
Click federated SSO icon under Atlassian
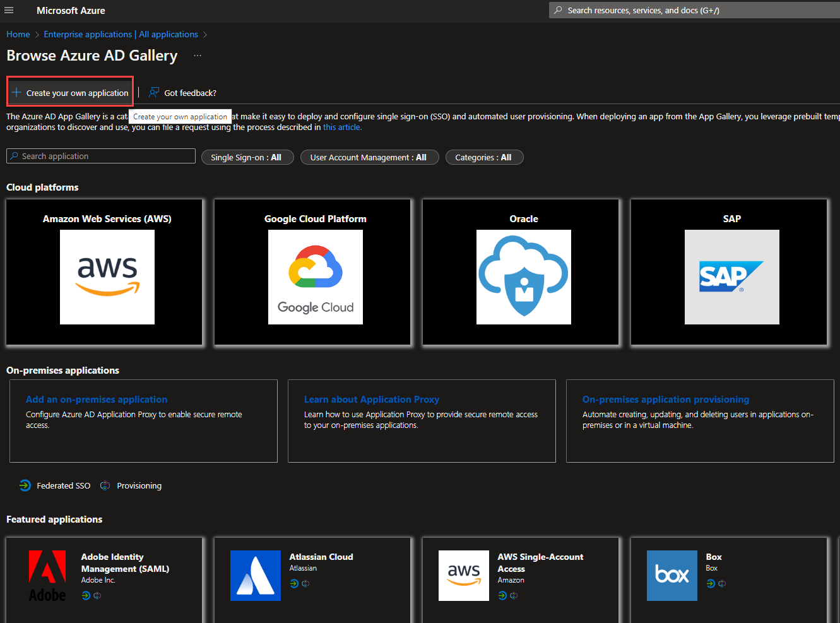click(x=294, y=583)
